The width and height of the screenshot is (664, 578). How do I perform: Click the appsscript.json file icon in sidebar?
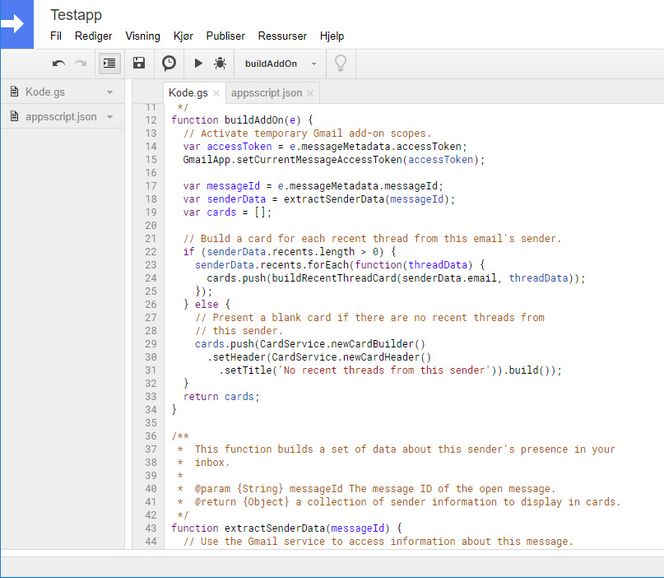[x=14, y=116]
